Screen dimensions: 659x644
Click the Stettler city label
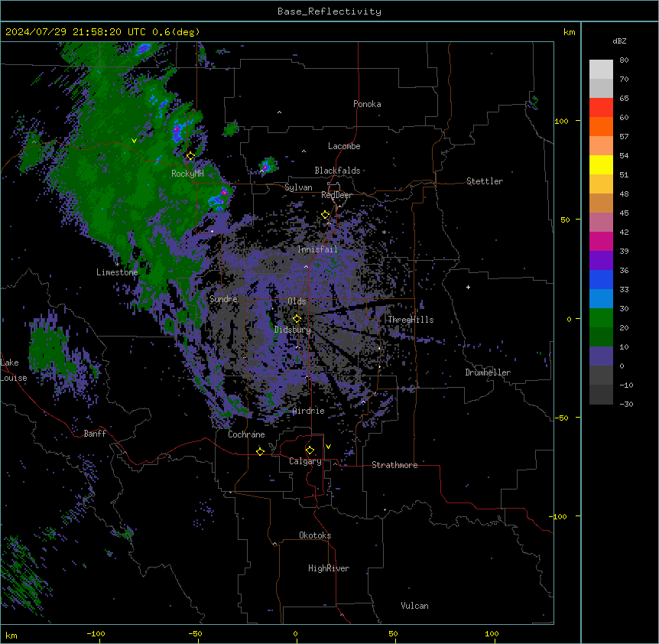click(485, 181)
